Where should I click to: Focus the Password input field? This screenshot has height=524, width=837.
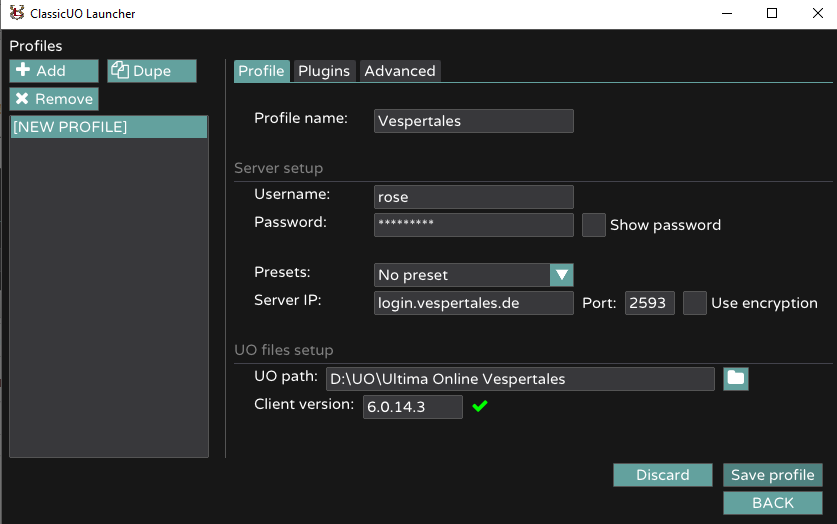(x=473, y=225)
